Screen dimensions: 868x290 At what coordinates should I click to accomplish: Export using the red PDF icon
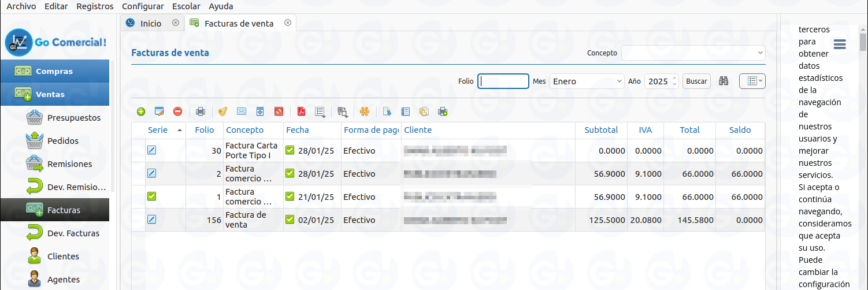[301, 111]
